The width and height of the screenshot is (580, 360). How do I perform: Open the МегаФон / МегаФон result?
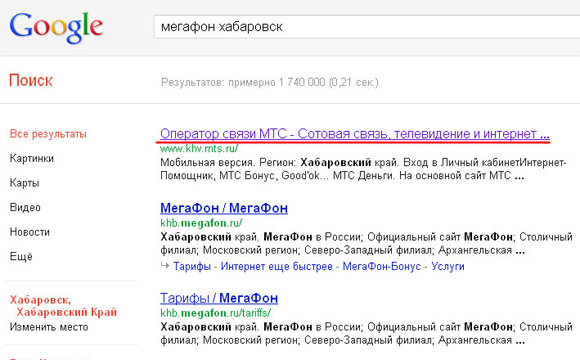click(224, 208)
